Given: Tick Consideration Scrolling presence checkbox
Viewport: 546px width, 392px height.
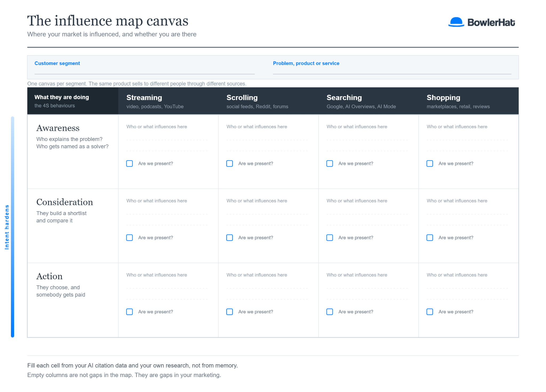Looking at the screenshot, I should click(x=230, y=237).
